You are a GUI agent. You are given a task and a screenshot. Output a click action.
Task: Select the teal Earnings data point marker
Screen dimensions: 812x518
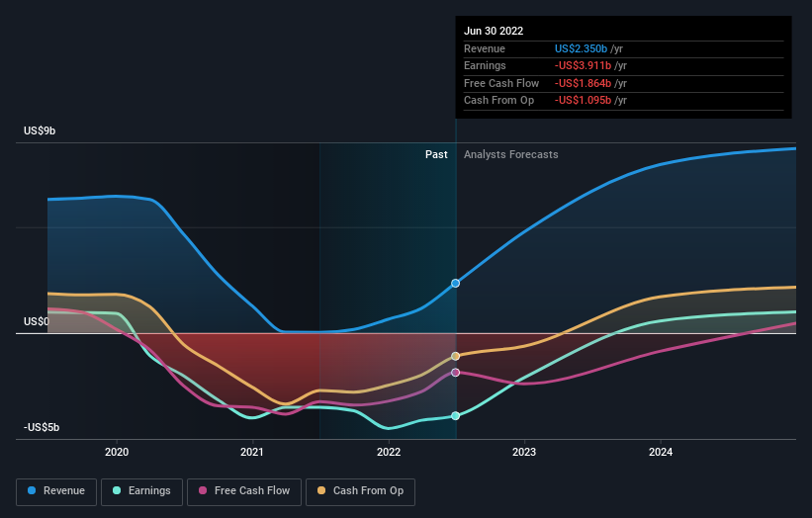click(456, 416)
